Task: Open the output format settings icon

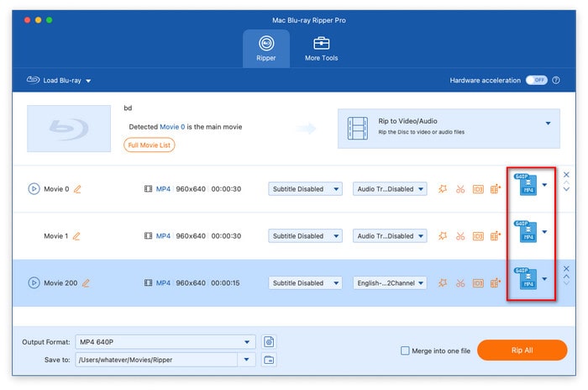Action: tap(269, 342)
